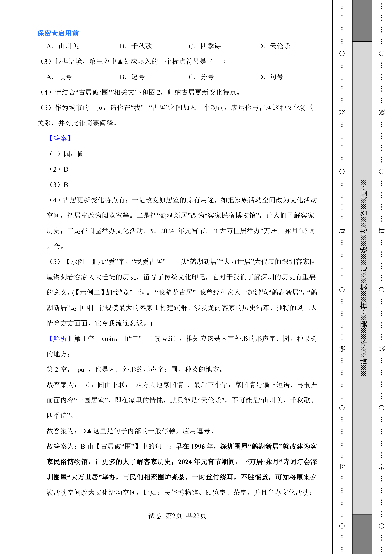
Task: Click the blue 【解析】 label
Action: tap(60, 339)
